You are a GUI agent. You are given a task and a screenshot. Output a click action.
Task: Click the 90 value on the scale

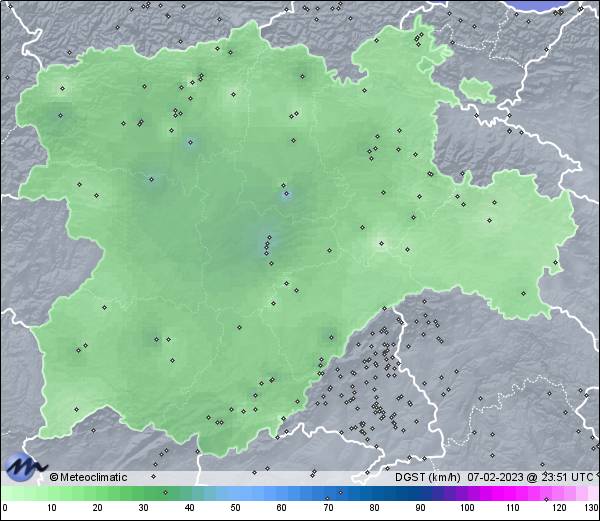point(420,508)
